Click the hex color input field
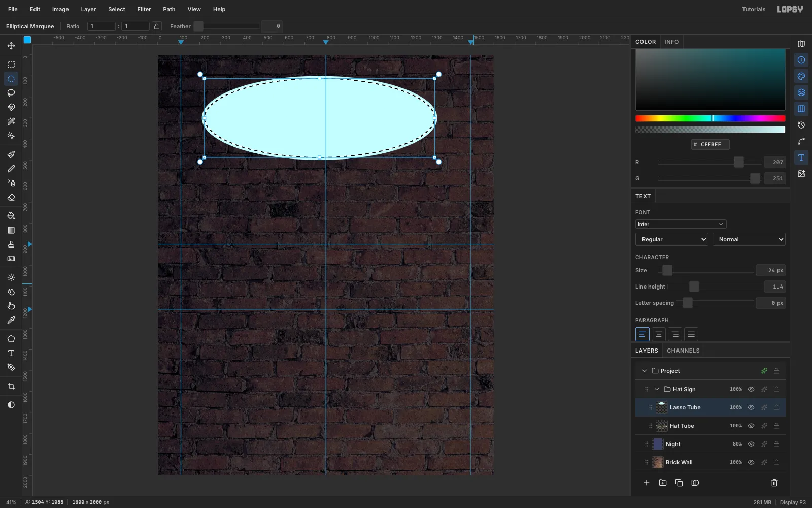The image size is (812, 508). pyautogui.click(x=710, y=145)
